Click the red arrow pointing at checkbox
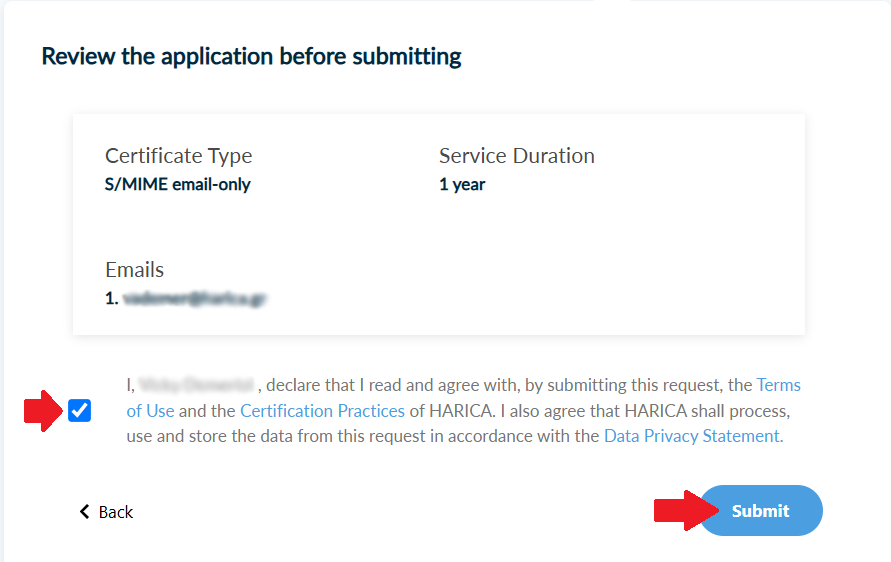Image resolution: width=891 pixels, height=562 pixels. point(43,410)
